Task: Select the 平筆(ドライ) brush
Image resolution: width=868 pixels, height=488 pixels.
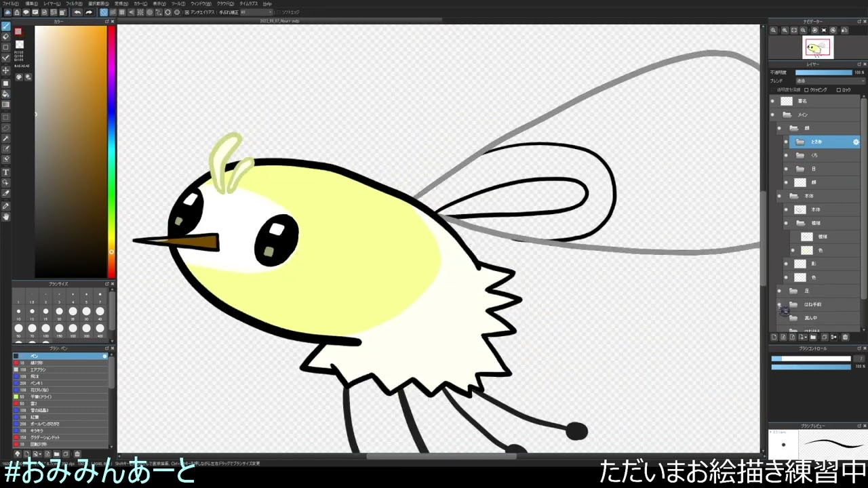Action: pos(60,396)
